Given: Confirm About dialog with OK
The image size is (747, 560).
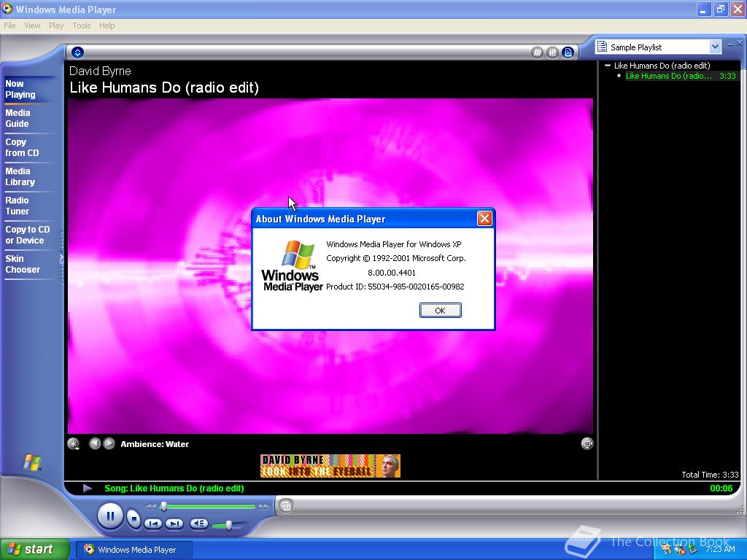Looking at the screenshot, I should (440, 311).
